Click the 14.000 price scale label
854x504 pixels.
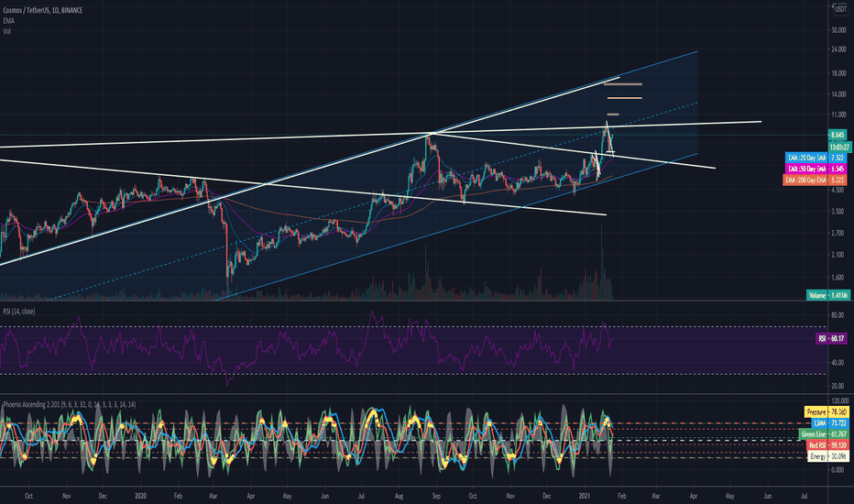tap(839, 94)
